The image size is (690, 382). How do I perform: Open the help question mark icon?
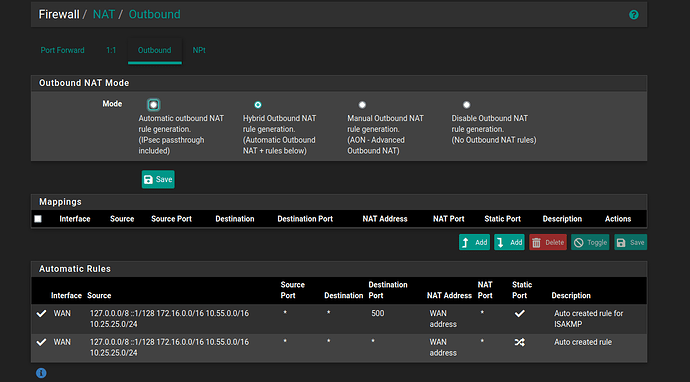pyautogui.click(x=634, y=15)
